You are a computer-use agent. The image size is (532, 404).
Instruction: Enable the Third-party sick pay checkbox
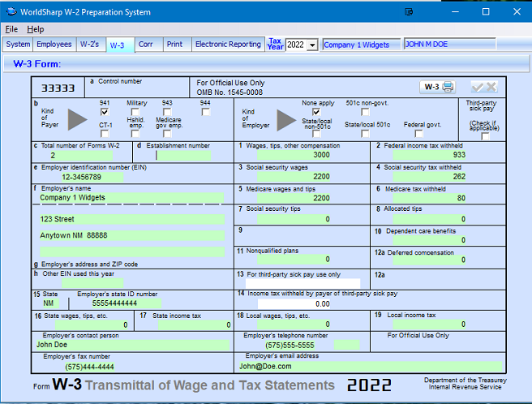click(486, 136)
